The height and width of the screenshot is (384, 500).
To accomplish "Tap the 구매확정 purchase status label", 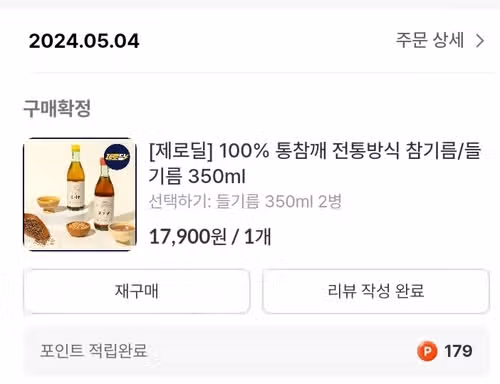I will (57, 108).
